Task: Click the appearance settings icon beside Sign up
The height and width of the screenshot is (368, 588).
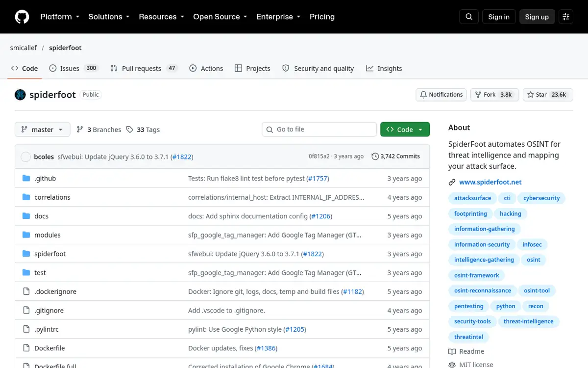Action: 566,17
